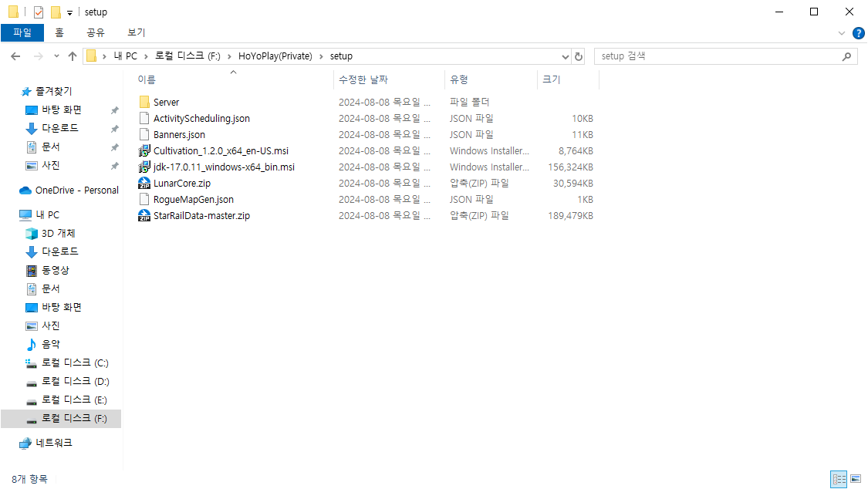Click the jdk-17.0.11 installer icon
The image size is (868, 489).
point(144,167)
